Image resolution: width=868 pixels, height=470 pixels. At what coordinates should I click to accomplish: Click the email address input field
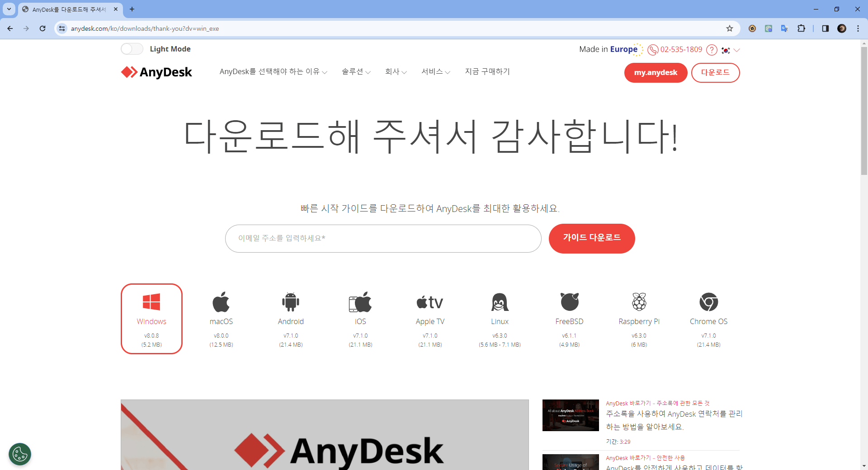383,238
